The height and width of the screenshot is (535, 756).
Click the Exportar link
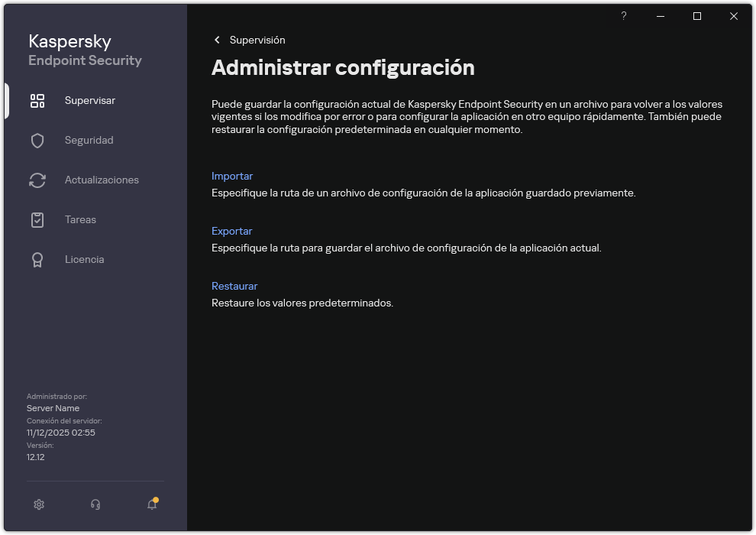coord(232,231)
